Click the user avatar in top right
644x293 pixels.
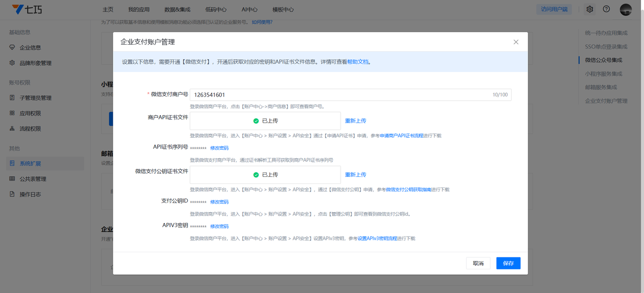pos(625,9)
